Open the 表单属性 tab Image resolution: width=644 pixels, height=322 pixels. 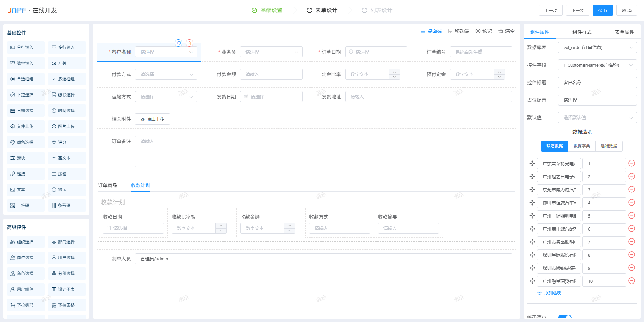click(x=624, y=32)
